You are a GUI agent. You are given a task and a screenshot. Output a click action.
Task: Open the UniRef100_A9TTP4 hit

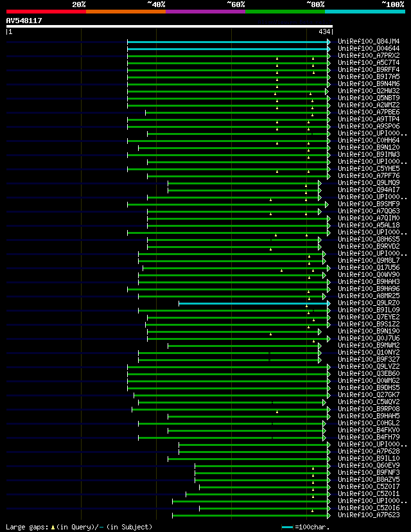(369, 120)
